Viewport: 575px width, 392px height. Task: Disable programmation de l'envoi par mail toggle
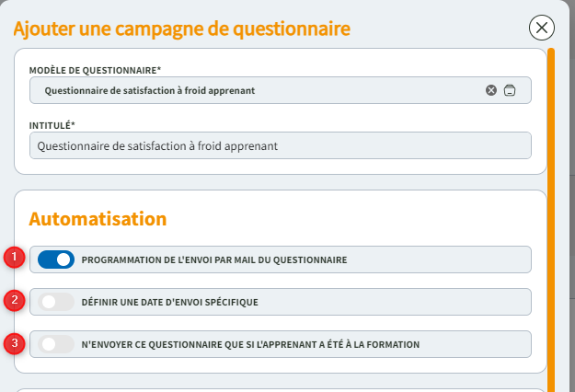tap(56, 259)
